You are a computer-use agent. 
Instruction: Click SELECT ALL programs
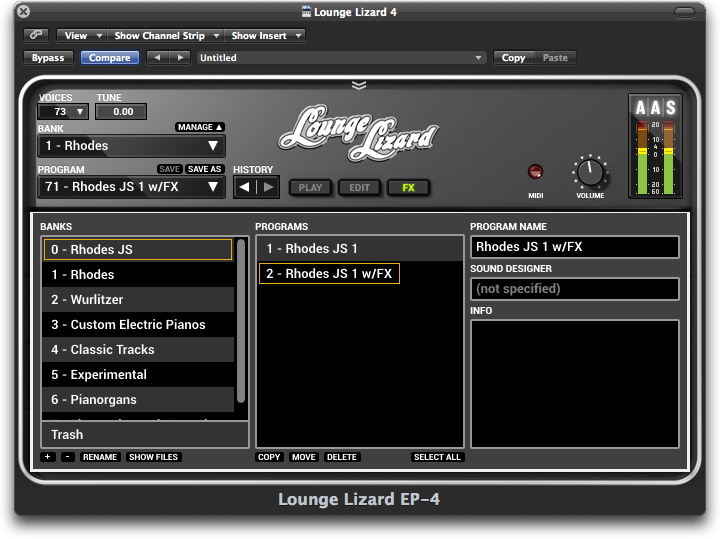pyautogui.click(x=437, y=457)
